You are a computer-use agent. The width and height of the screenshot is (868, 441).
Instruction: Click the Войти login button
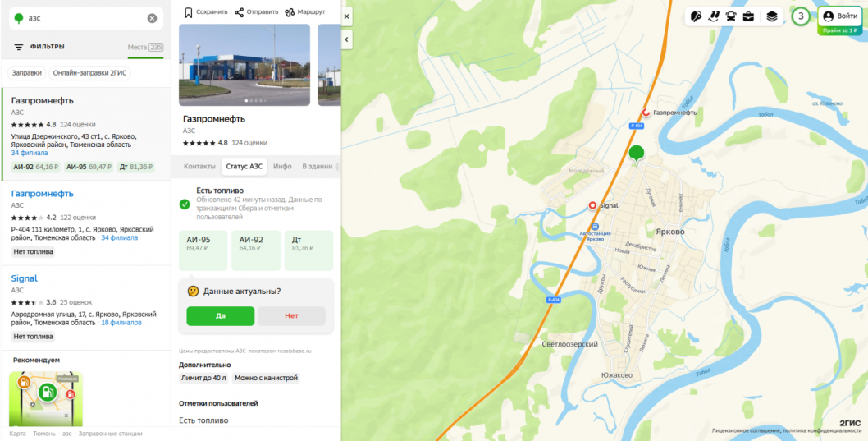coord(840,16)
